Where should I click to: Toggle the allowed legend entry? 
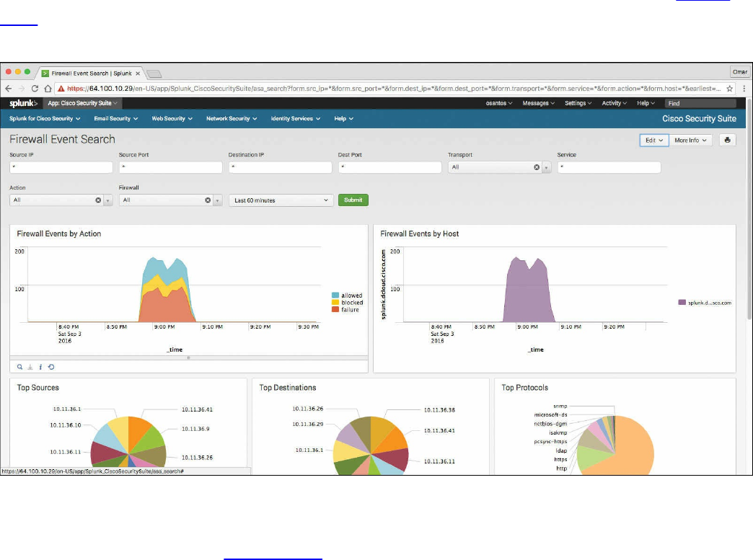point(347,295)
